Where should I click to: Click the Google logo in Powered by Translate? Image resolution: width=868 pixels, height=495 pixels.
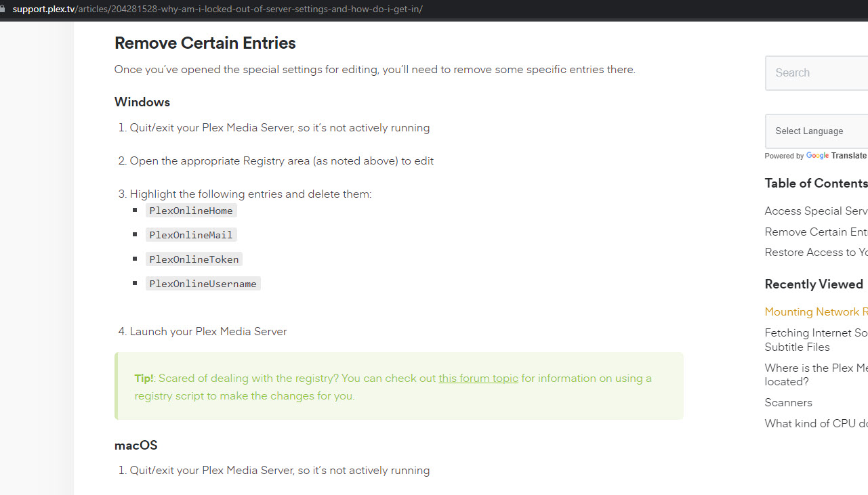pos(817,156)
